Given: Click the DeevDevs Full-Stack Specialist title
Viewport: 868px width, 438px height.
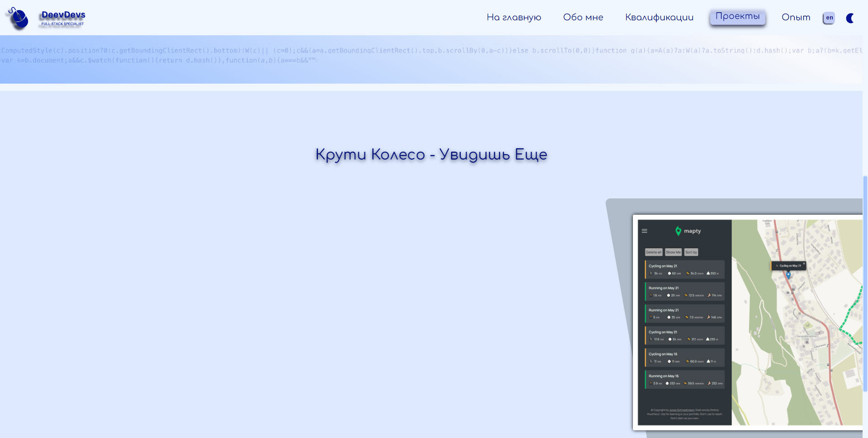Looking at the screenshot, I should [x=63, y=18].
